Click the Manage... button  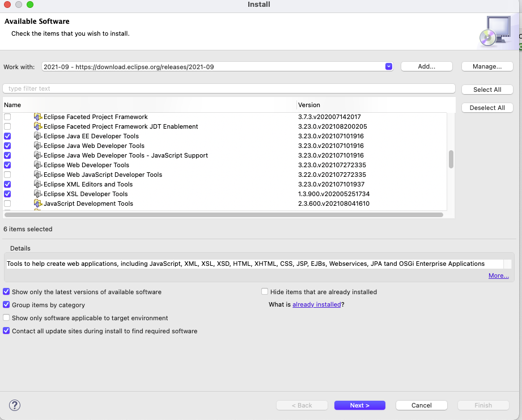coord(487,66)
